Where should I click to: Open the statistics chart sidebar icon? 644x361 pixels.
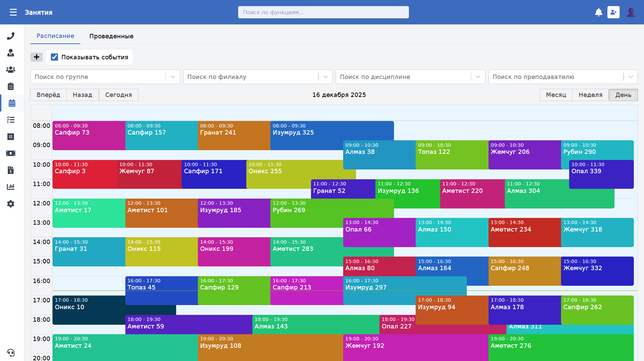(11, 187)
